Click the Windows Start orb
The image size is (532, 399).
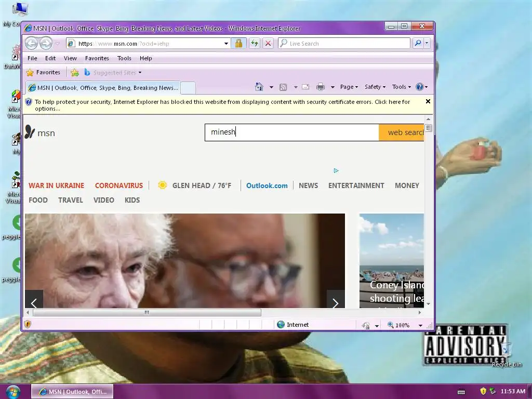click(x=12, y=392)
